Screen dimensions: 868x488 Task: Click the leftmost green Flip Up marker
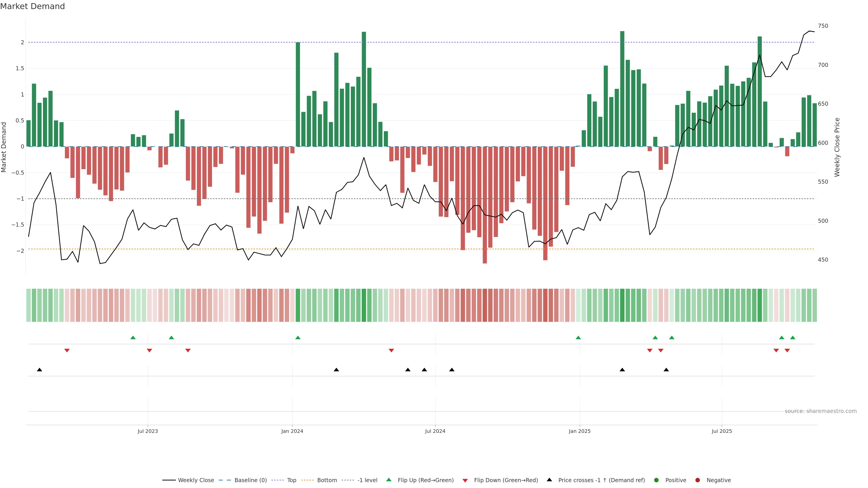coord(133,338)
